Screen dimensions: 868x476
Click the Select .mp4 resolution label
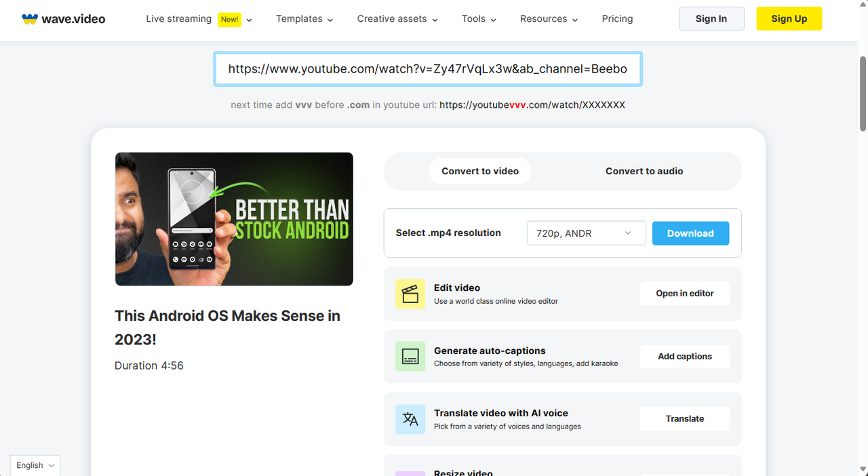click(x=448, y=233)
